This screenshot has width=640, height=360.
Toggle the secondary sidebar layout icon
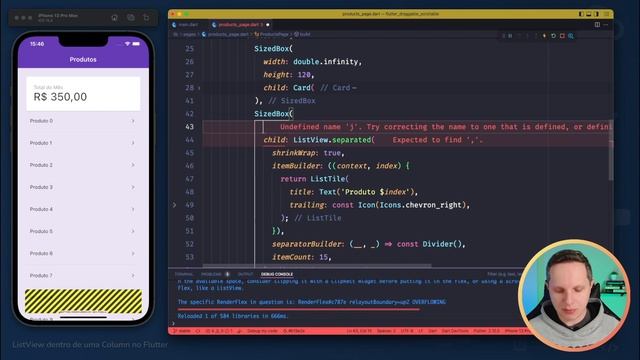point(596,14)
